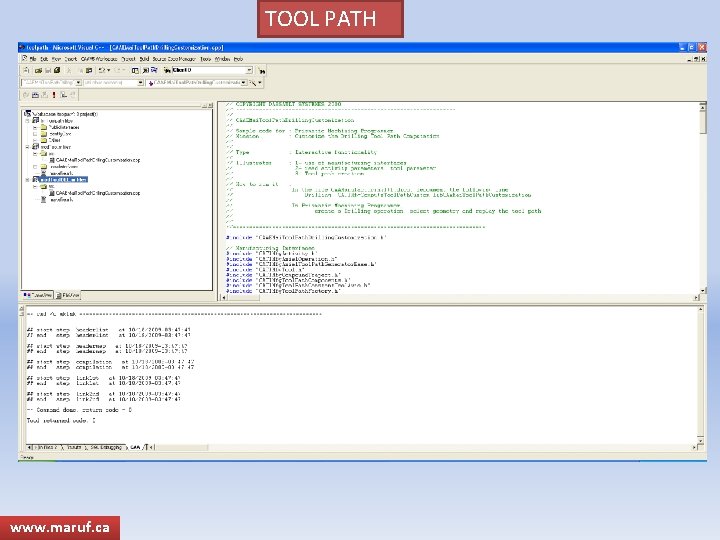Expand the PublicInterfaces folder node
This screenshot has width=720, height=540.
click(x=35, y=127)
